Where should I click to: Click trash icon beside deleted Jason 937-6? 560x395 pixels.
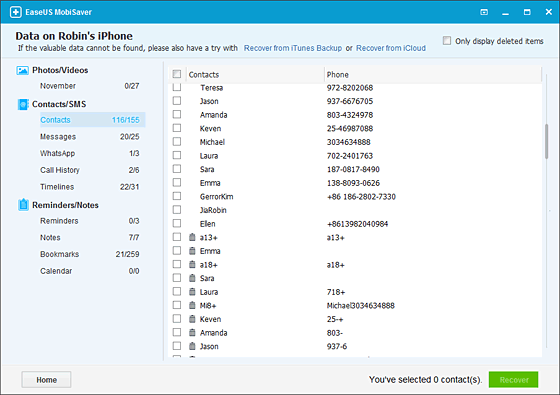192,346
